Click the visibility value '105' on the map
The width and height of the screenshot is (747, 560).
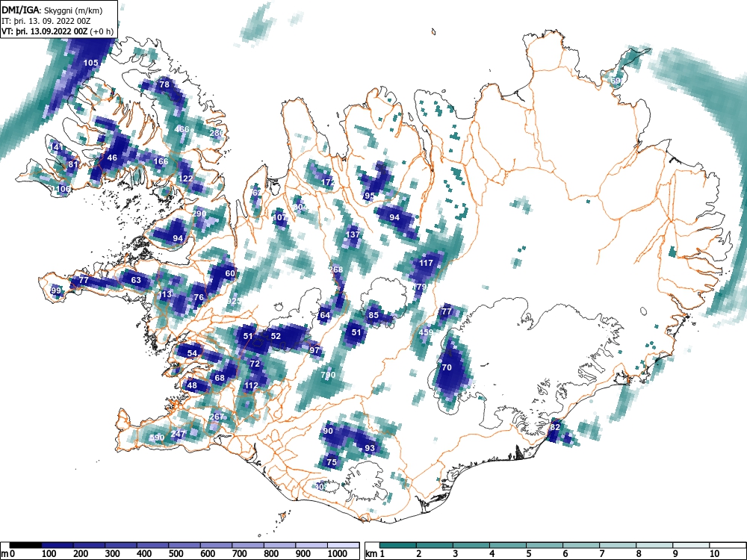point(90,63)
